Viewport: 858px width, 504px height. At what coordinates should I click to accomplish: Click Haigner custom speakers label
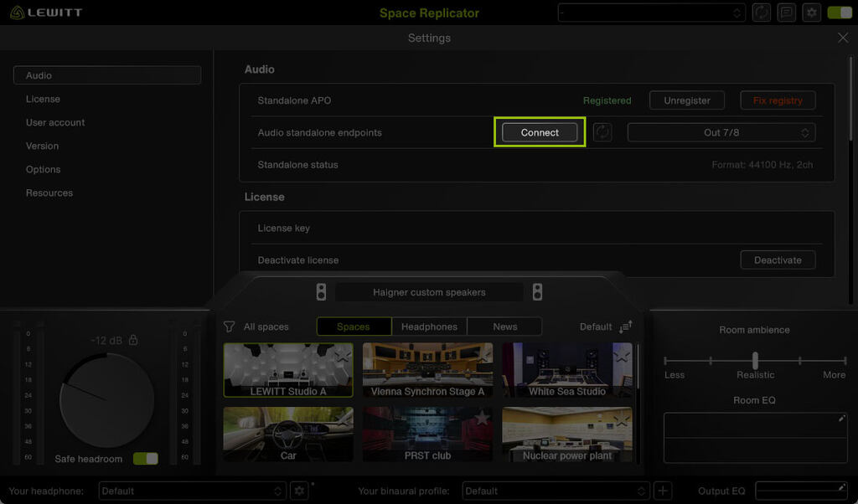click(x=429, y=292)
